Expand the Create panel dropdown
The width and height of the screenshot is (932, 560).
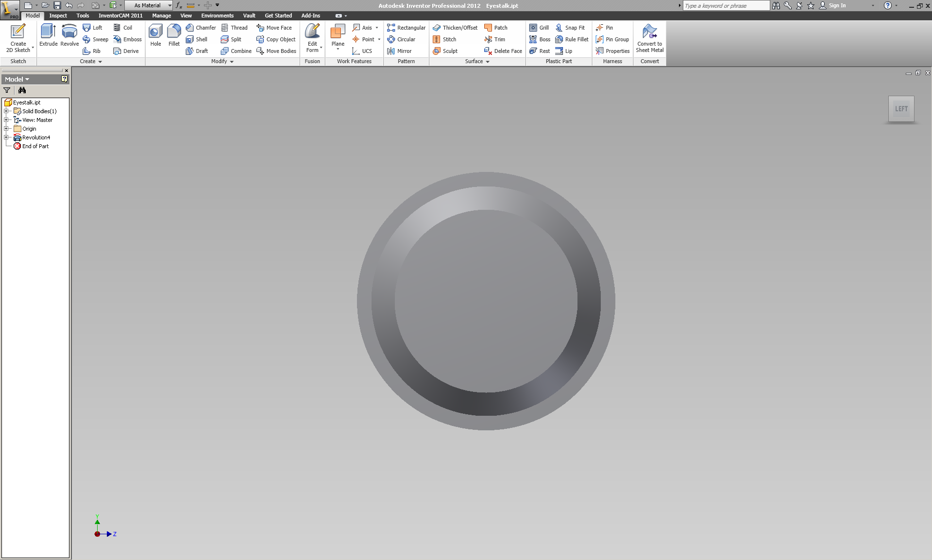pyautogui.click(x=91, y=62)
